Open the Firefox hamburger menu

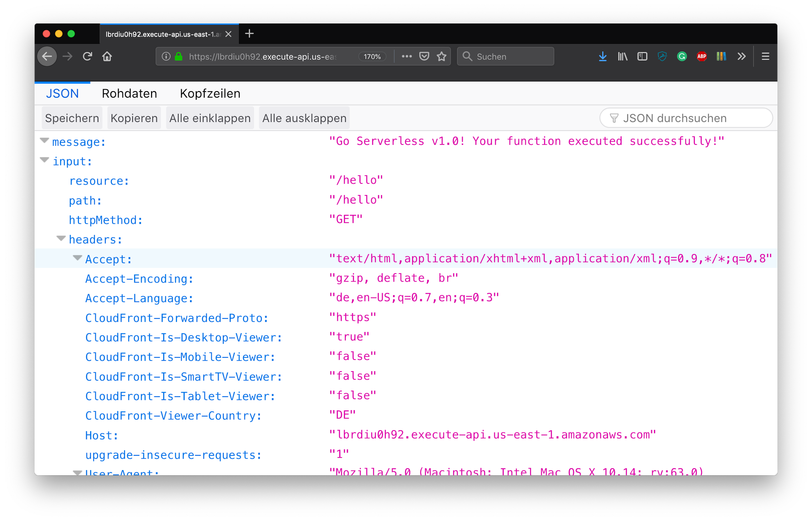765,56
